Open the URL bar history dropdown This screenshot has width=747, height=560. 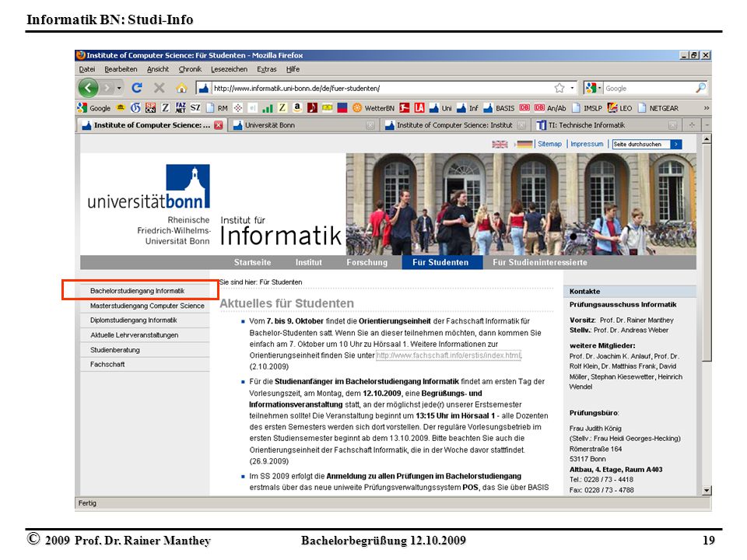[572, 88]
